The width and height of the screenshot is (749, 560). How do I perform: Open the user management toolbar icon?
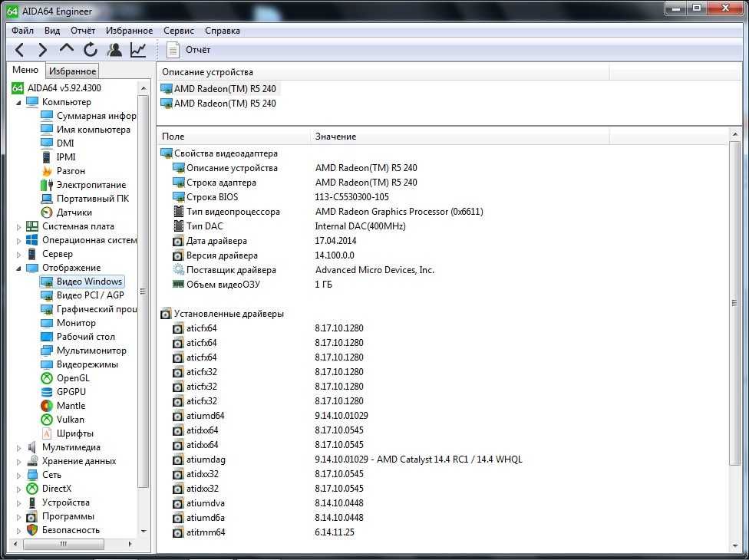click(x=114, y=50)
